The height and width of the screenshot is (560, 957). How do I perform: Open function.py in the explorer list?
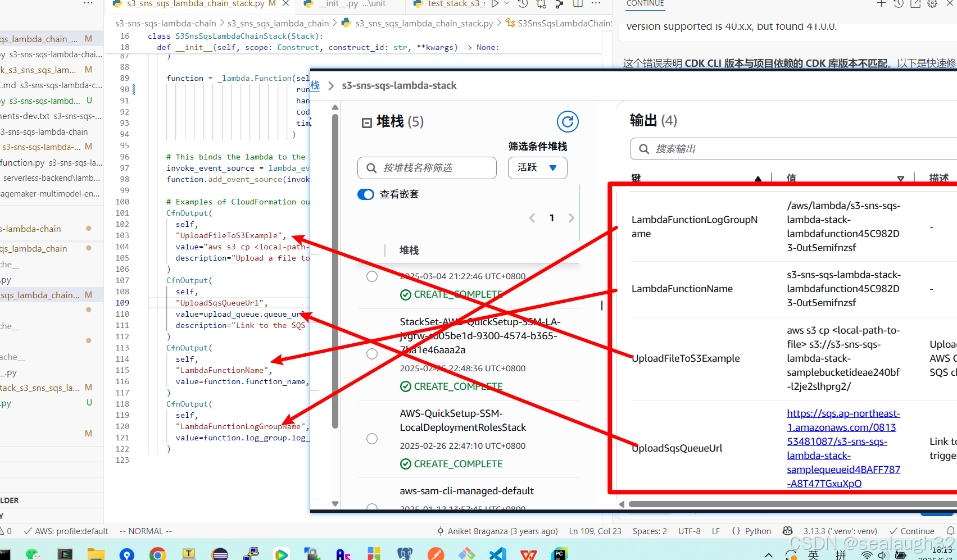[51, 162]
